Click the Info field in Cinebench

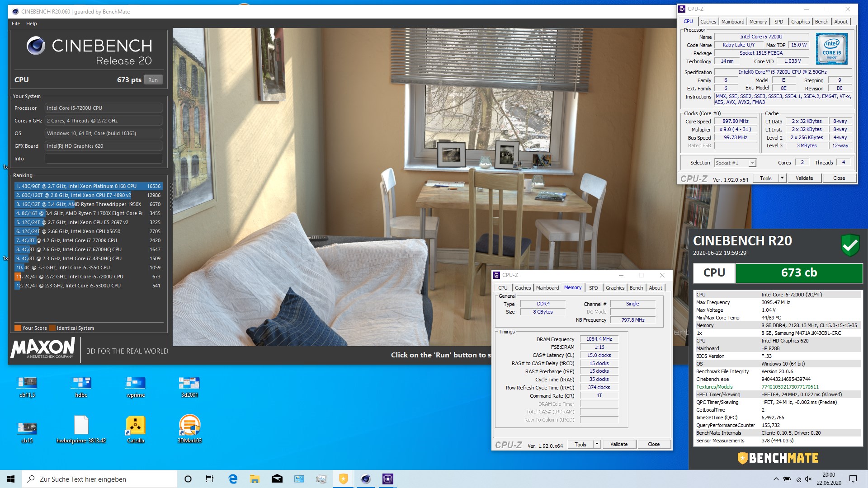(104, 159)
